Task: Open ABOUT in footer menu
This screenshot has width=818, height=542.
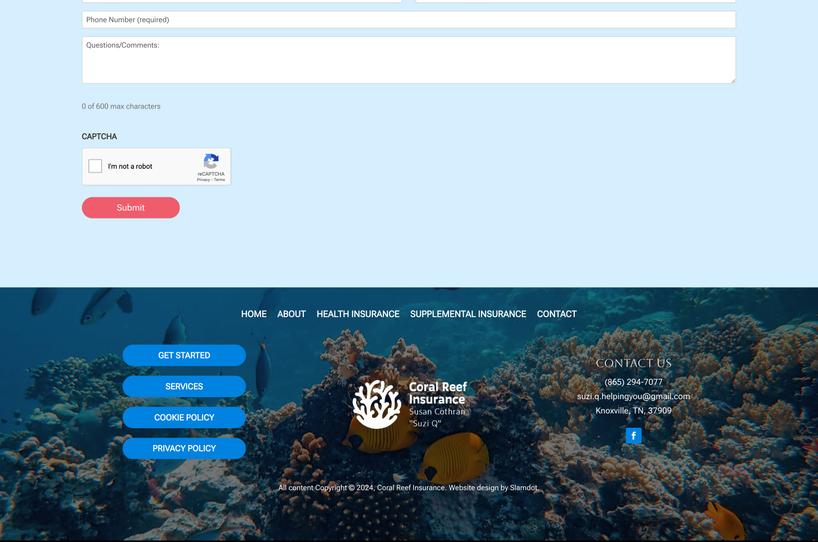Action: [291, 314]
